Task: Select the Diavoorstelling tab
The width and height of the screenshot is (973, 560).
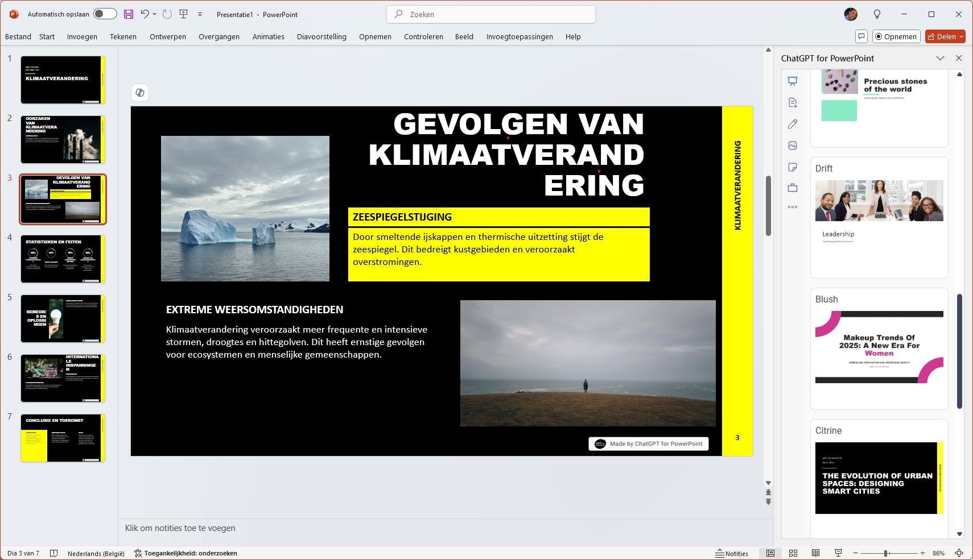Action: point(321,36)
